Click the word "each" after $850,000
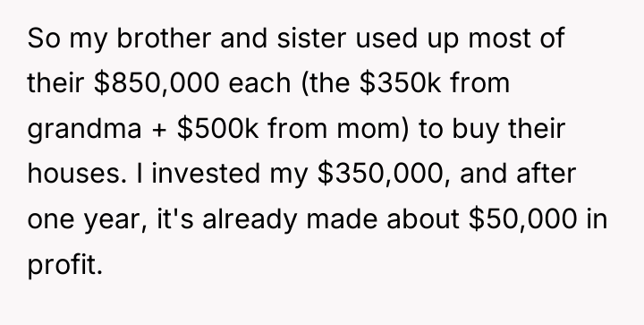This screenshot has height=325, width=644. [x=259, y=83]
